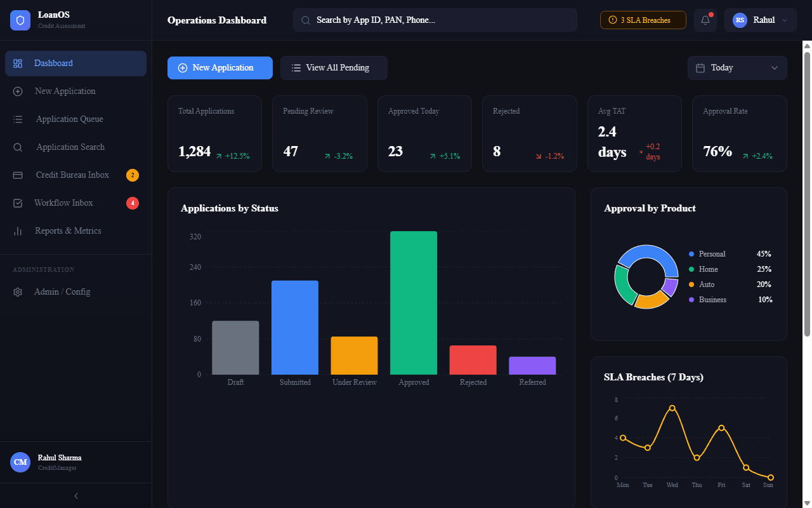Screen dimensions: 812x508
Task: Click the trend arrow beside -3.2%
Action: (x=327, y=156)
